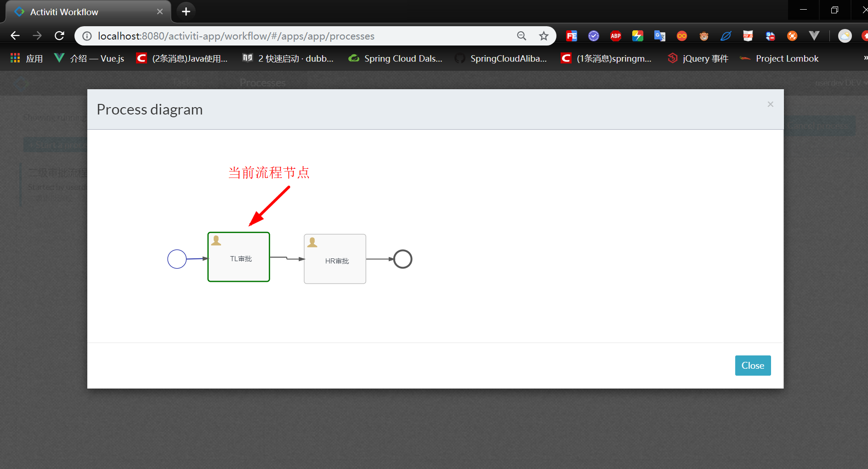868x469 pixels.
Task: Click the end event circle in diagram
Action: 403,259
